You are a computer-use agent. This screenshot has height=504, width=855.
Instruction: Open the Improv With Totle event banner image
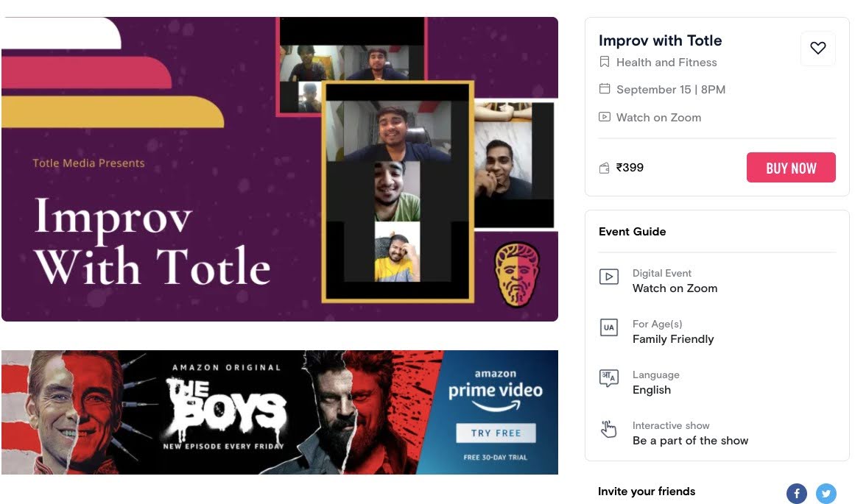[x=280, y=169]
